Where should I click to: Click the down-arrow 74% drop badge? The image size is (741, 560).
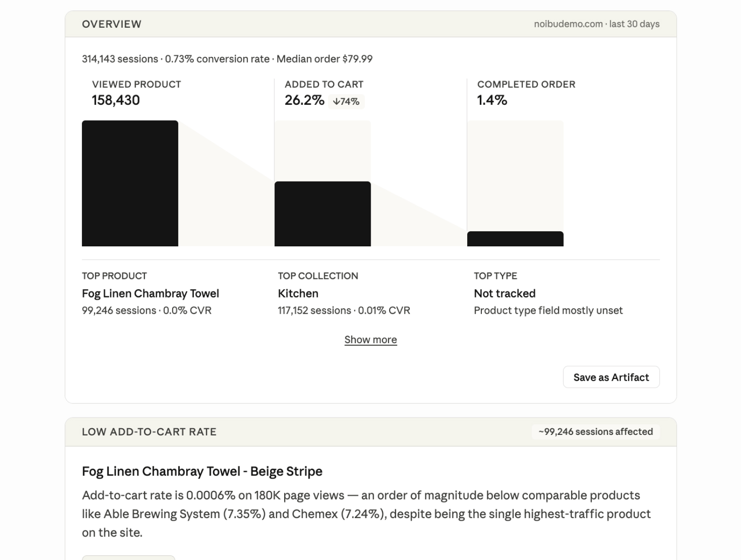(346, 101)
